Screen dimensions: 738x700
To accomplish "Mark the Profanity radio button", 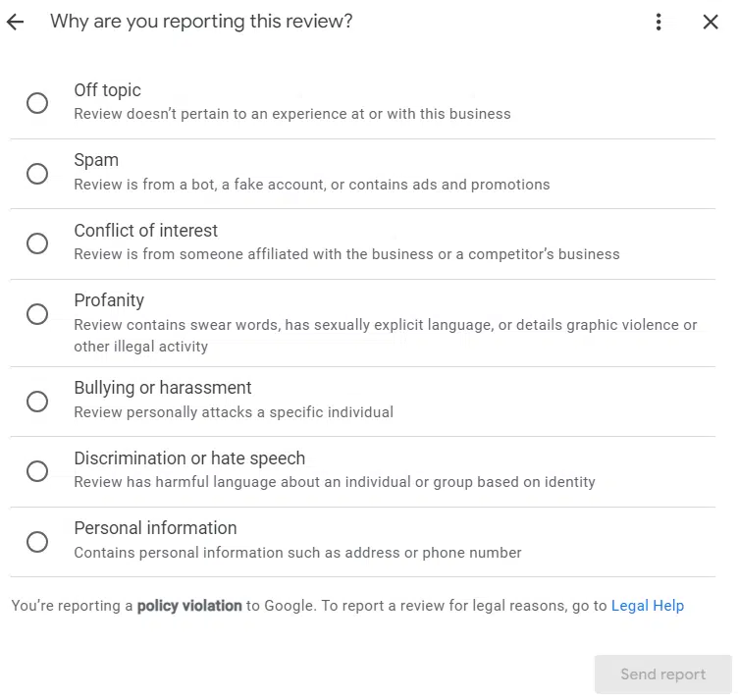I will click(x=37, y=314).
